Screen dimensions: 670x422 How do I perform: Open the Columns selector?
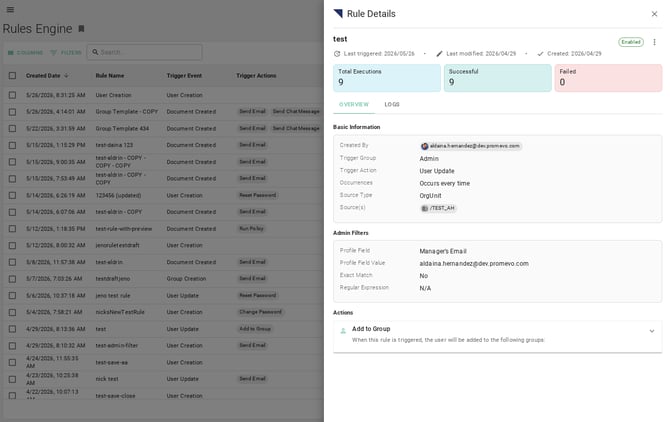point(26,53)
